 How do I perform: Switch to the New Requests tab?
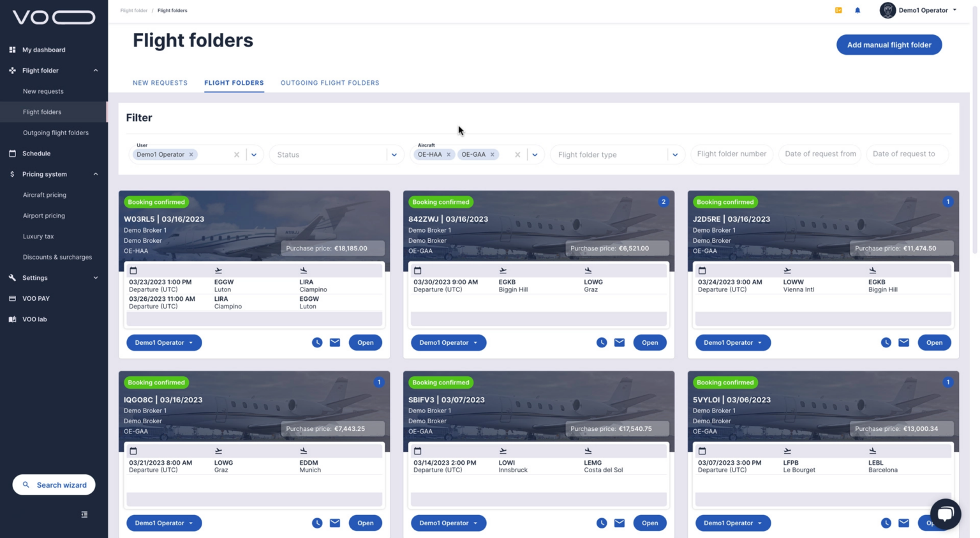click(160, 83)
